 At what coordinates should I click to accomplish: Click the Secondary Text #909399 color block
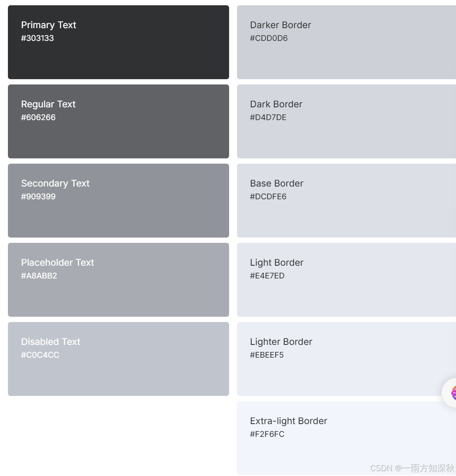[118, 201]
